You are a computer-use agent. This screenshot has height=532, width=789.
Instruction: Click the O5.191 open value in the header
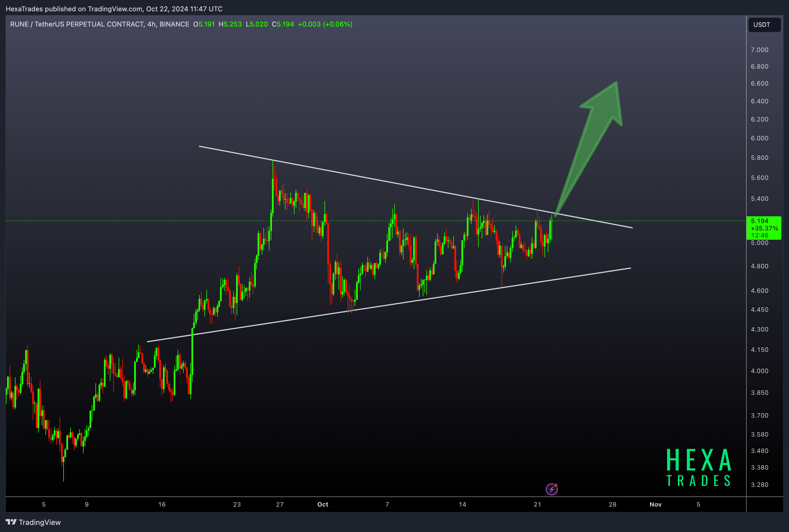pyautogui.click(x=204, y=24)
